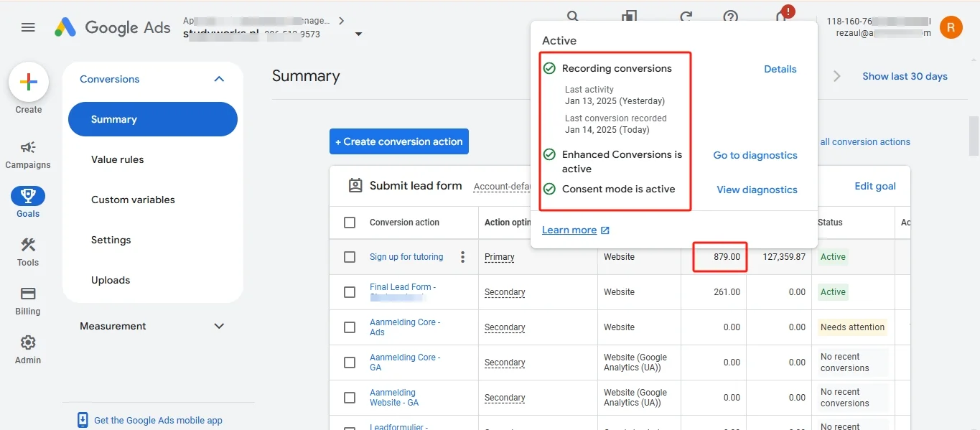Screen dimensions: 980x430
Task: Click the user avatar R
Action: tap(951, 27)
